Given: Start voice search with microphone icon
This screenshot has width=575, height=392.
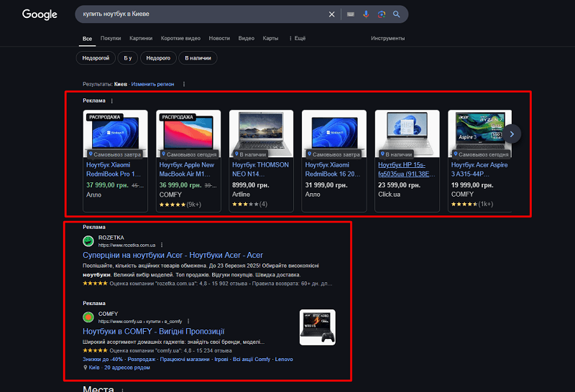Looking at the screenshot, I should (x=366, y=14).
